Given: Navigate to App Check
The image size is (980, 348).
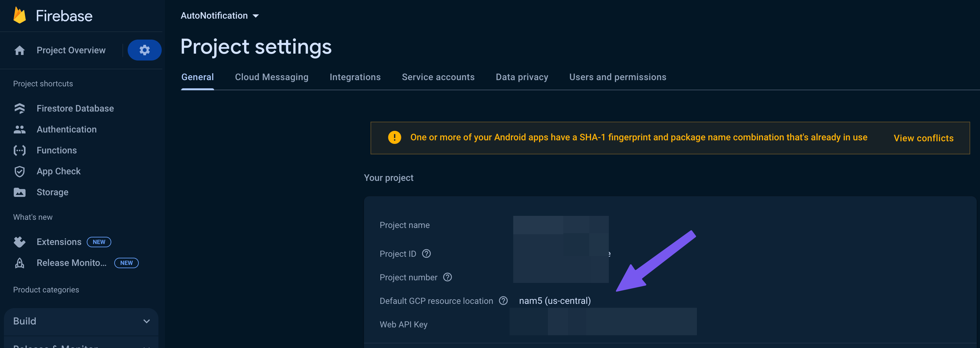Looking at the screenshot, I should click(59, 171).
